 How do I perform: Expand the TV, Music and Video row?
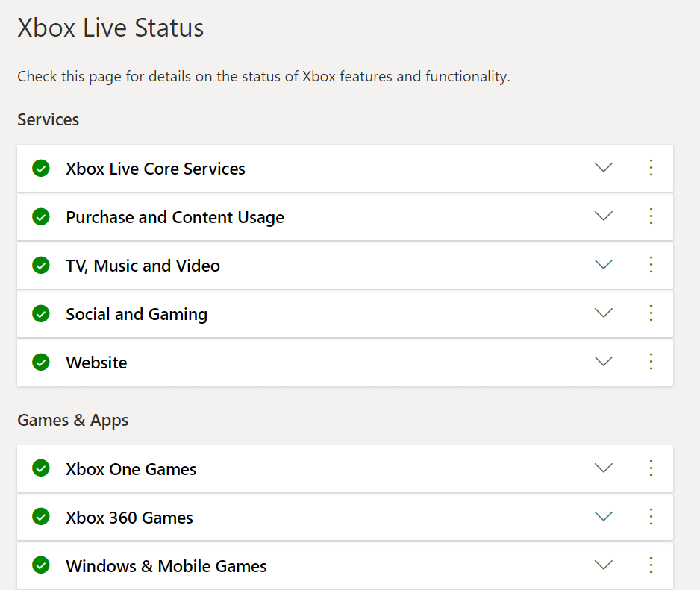pyautogui.click(x=603, y=265)
